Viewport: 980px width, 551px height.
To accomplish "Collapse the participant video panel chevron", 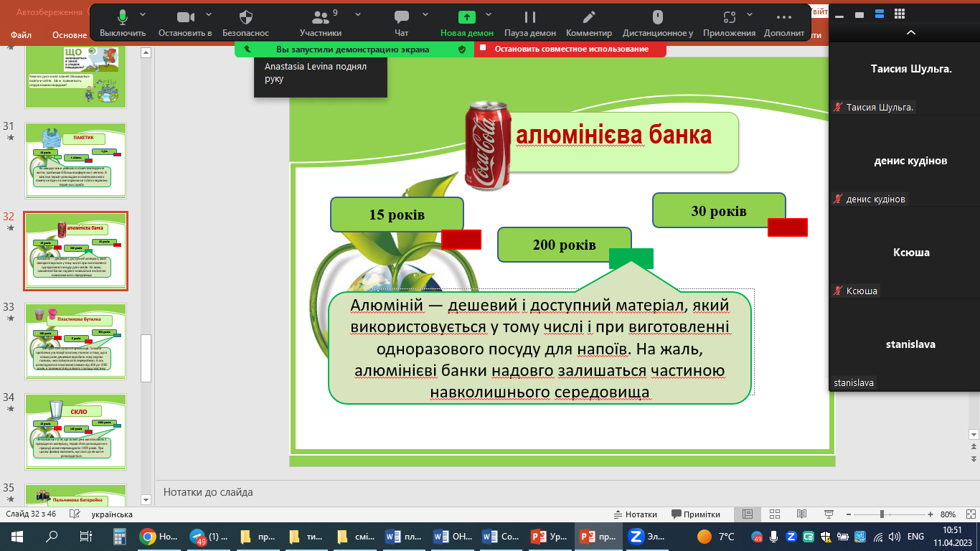I will (911, 33).
